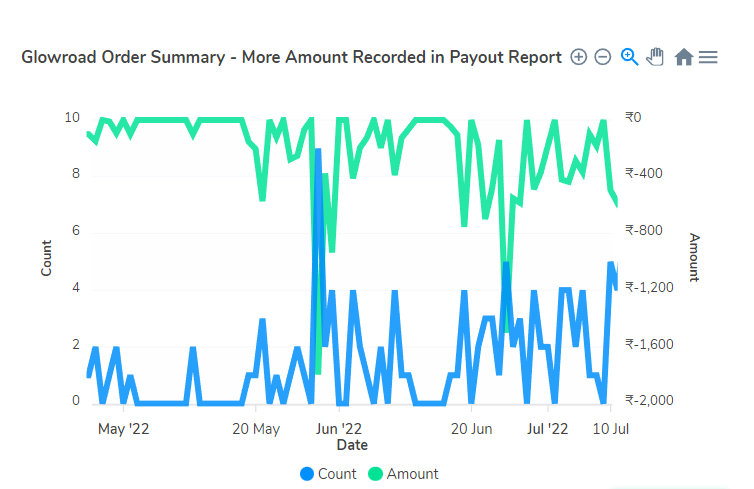Reset zoom with the home icon

[683, 57]
